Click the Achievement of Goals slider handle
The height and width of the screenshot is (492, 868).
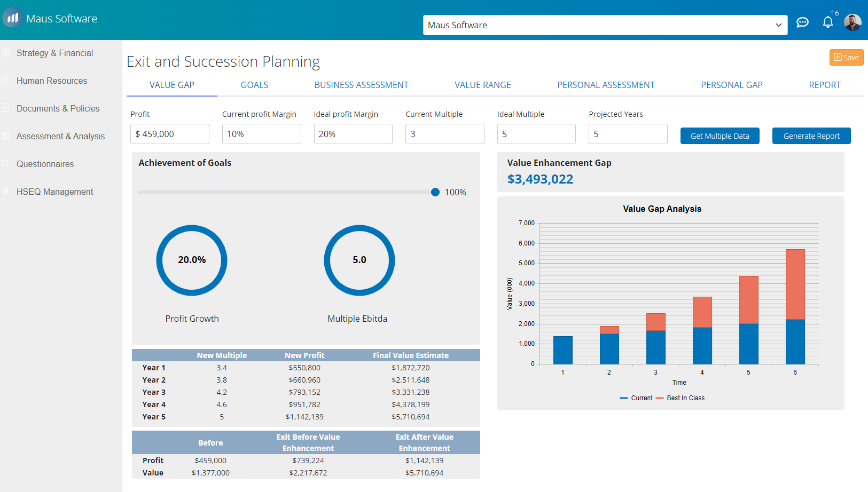435,192
